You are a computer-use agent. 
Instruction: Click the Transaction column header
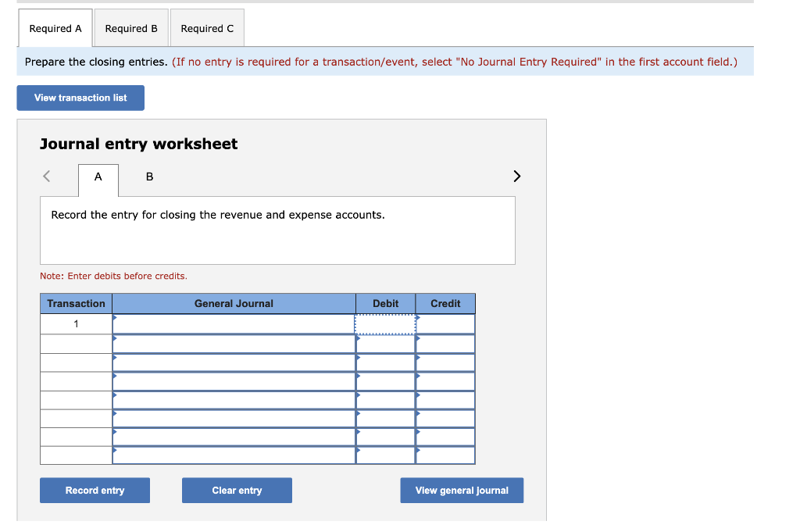pos(76,303)
